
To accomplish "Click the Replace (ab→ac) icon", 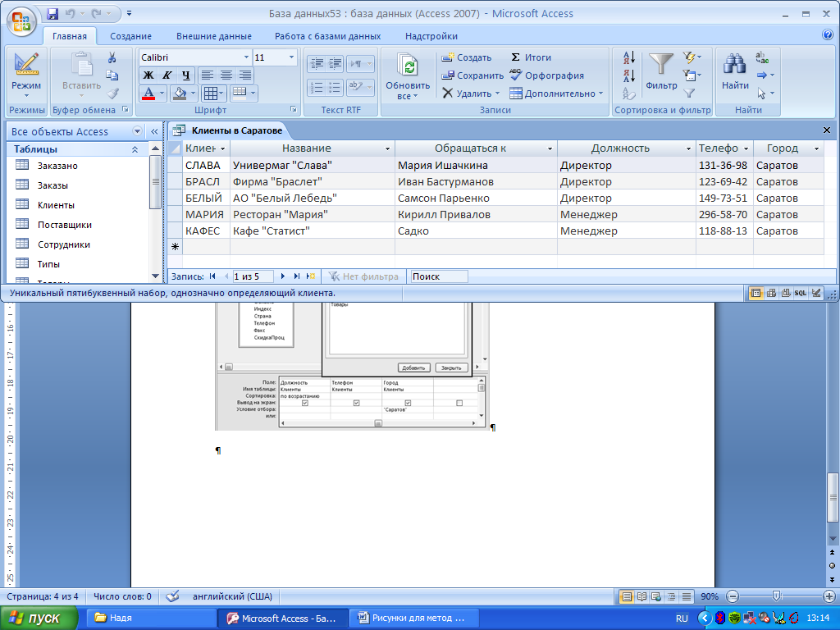I will coord(762,57).
